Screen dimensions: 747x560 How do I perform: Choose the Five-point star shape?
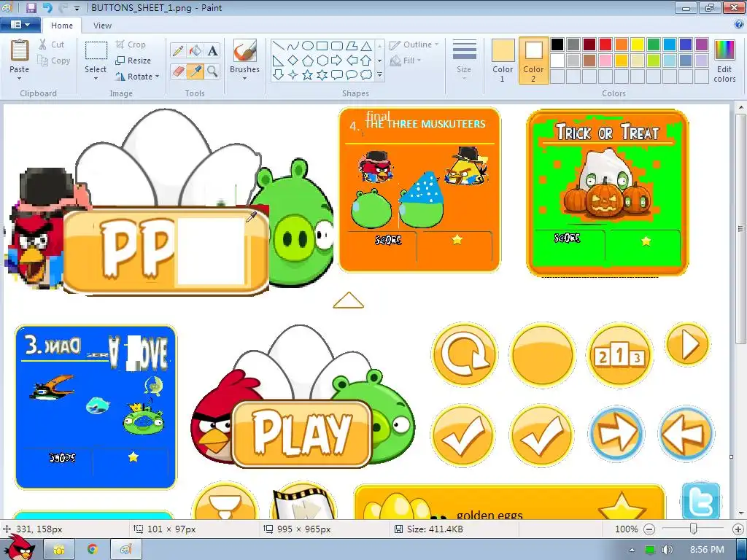(308, 74)
